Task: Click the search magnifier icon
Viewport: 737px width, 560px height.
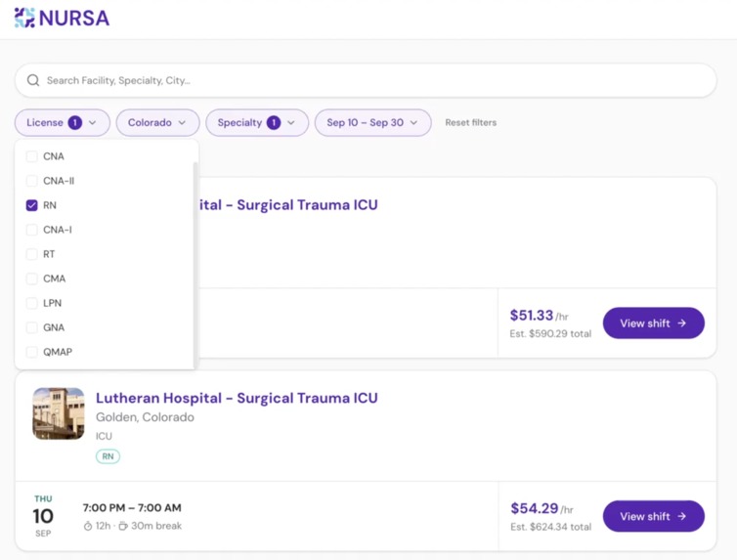Action: 33,80
